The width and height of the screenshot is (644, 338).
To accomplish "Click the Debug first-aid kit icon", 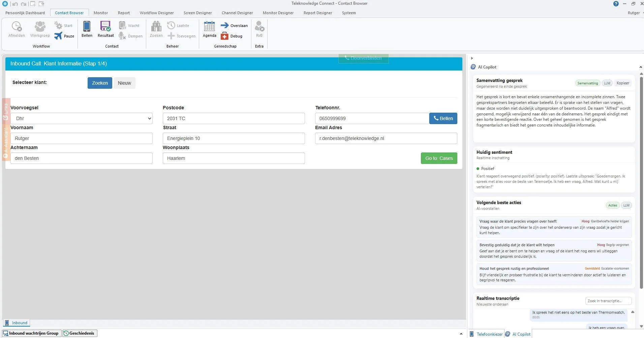I will pyautogui.click(x=224, y=36).
